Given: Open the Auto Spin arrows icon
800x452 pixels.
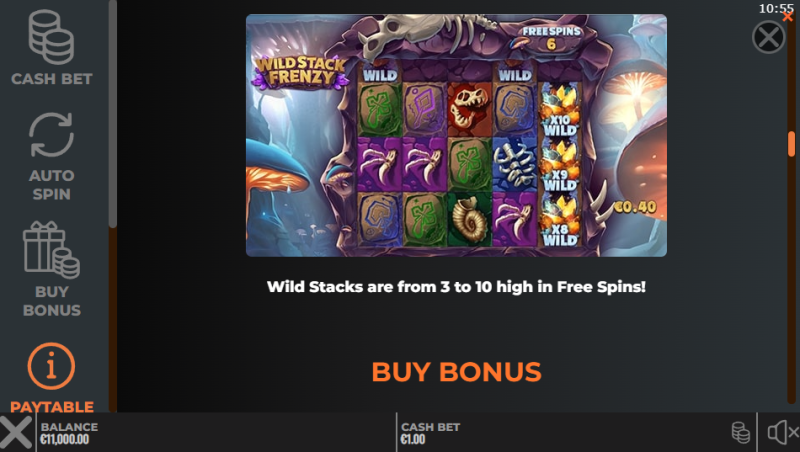Looking at the screenshot, I should (51, 135).
